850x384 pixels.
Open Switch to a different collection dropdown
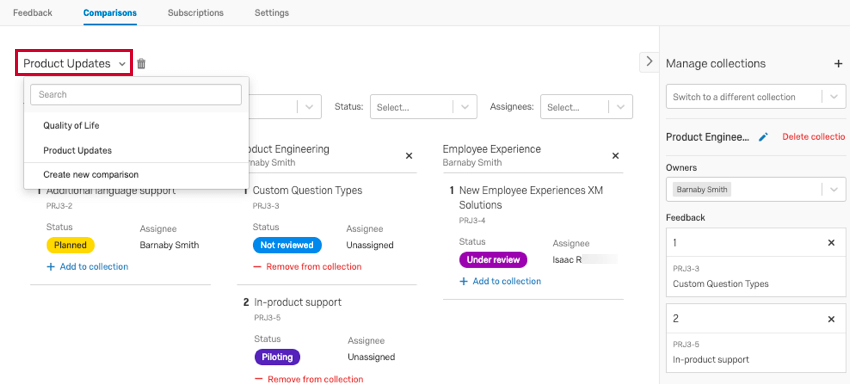[756, 97]
